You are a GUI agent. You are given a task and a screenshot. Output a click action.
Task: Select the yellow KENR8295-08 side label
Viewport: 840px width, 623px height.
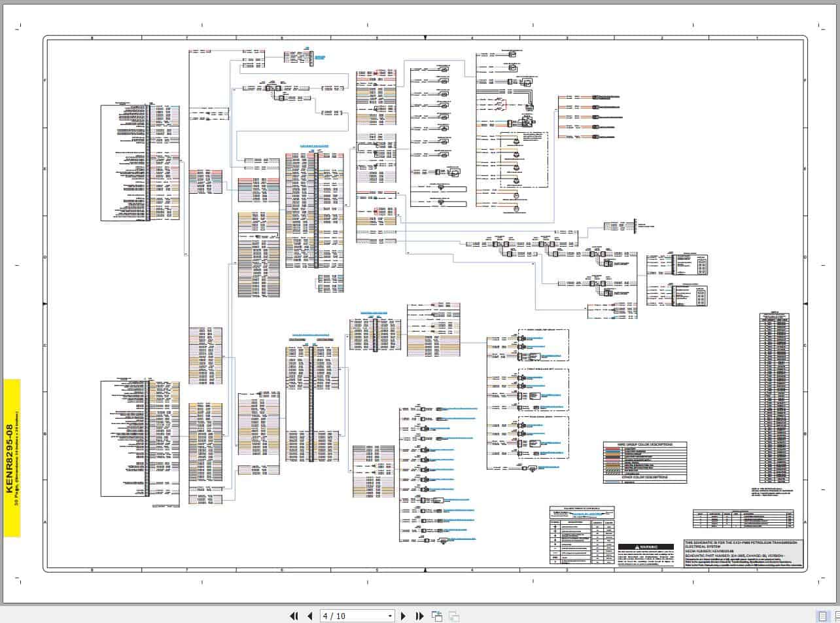pos(12,457)
